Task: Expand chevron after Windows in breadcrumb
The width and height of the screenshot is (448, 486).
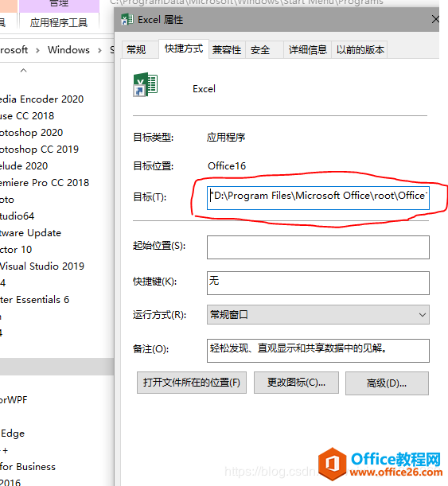Action: 99,50
